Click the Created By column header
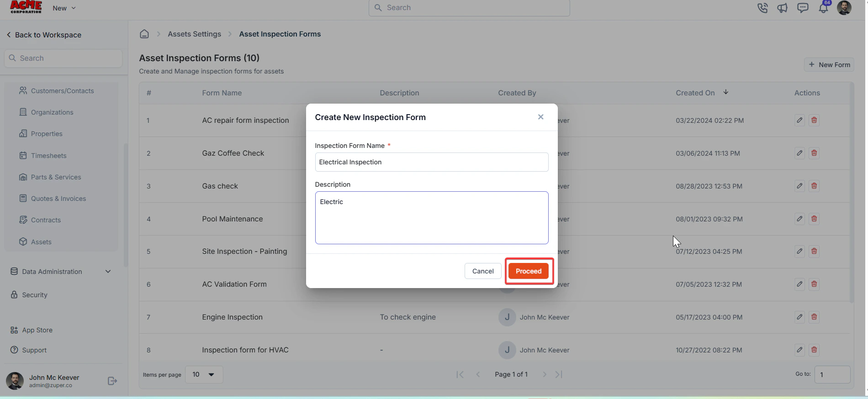868x399 pixels. [517, 93]
